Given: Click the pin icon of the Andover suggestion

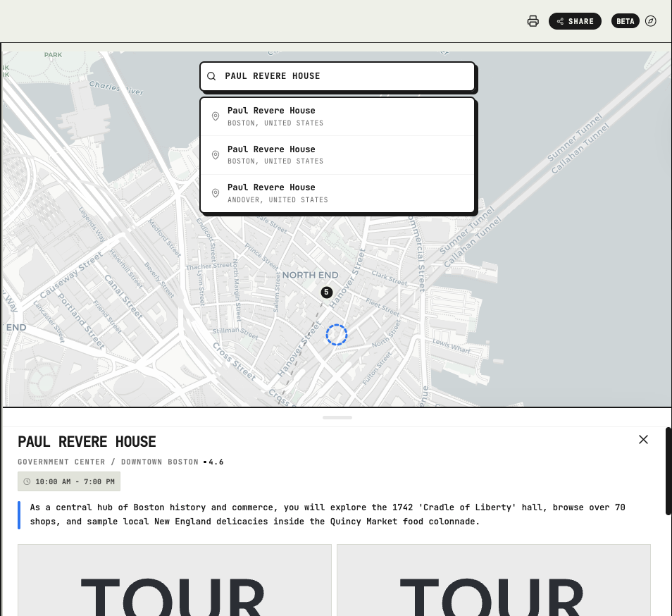Looking at the screenshot, I should 216,193.
